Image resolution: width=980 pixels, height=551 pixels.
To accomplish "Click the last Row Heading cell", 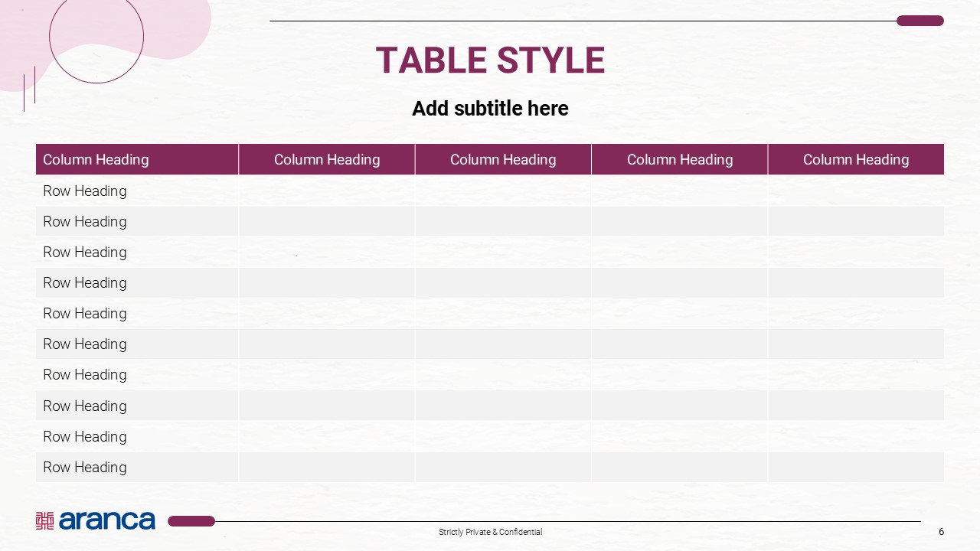I will point(85,467).
